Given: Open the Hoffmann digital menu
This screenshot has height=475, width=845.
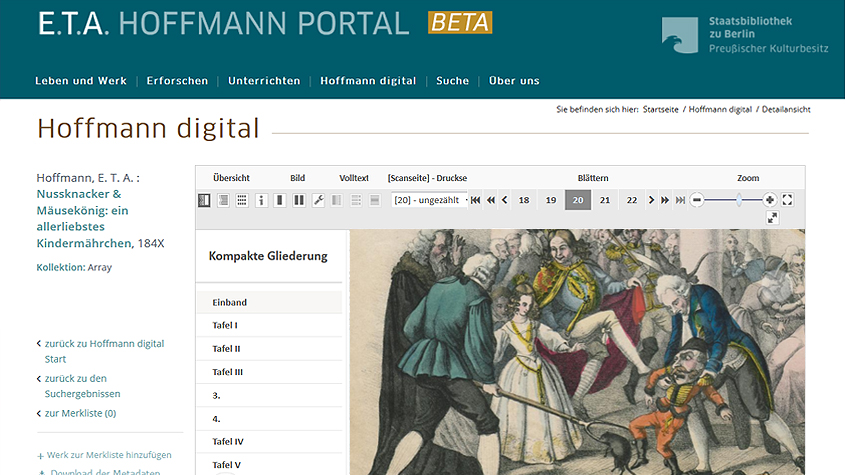Looking at the screenshot, I should 368,81.
